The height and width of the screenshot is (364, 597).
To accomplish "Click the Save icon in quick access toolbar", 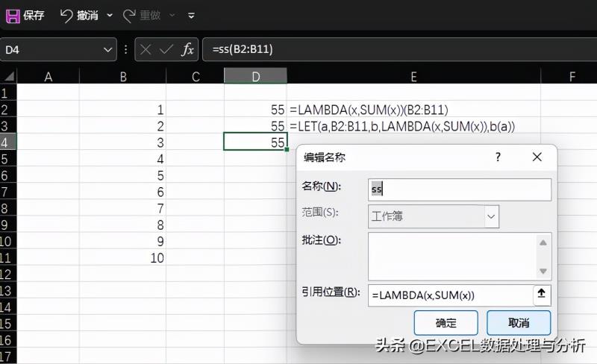I will point(13,16).
